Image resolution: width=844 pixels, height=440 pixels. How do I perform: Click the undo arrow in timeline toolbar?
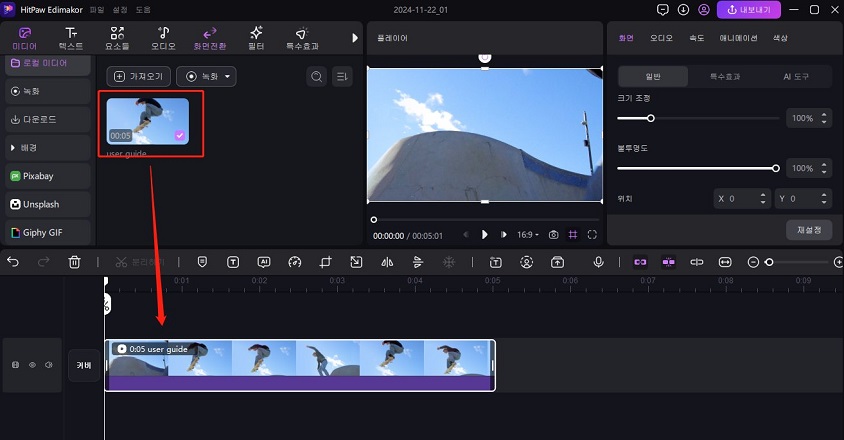coord(13,262)
